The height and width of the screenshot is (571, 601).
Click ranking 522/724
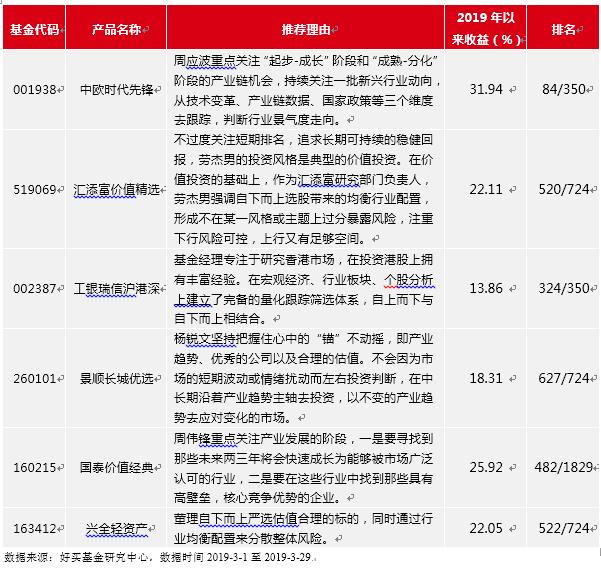click(563, 529)
